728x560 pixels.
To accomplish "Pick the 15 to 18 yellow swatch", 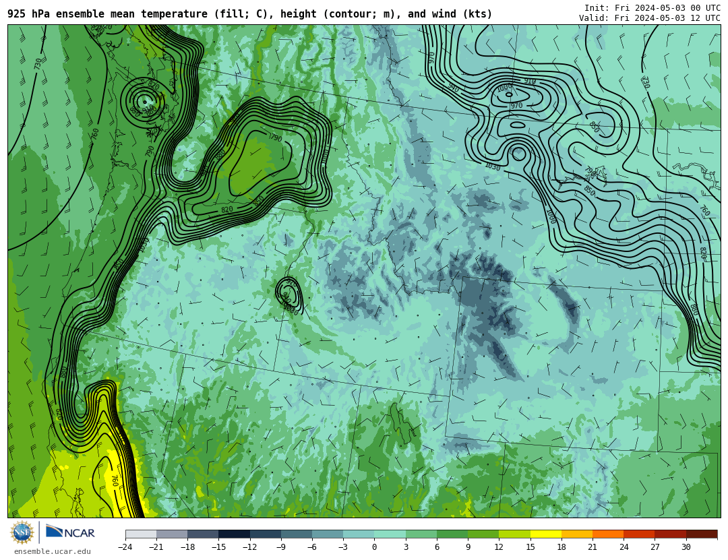I will coord(545,534).
